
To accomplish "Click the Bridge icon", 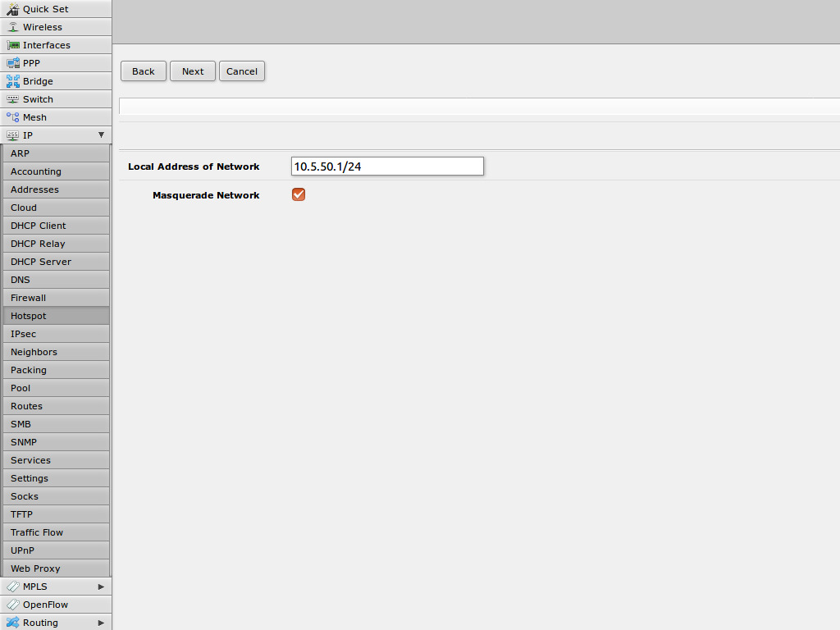I will pos(13,81).
